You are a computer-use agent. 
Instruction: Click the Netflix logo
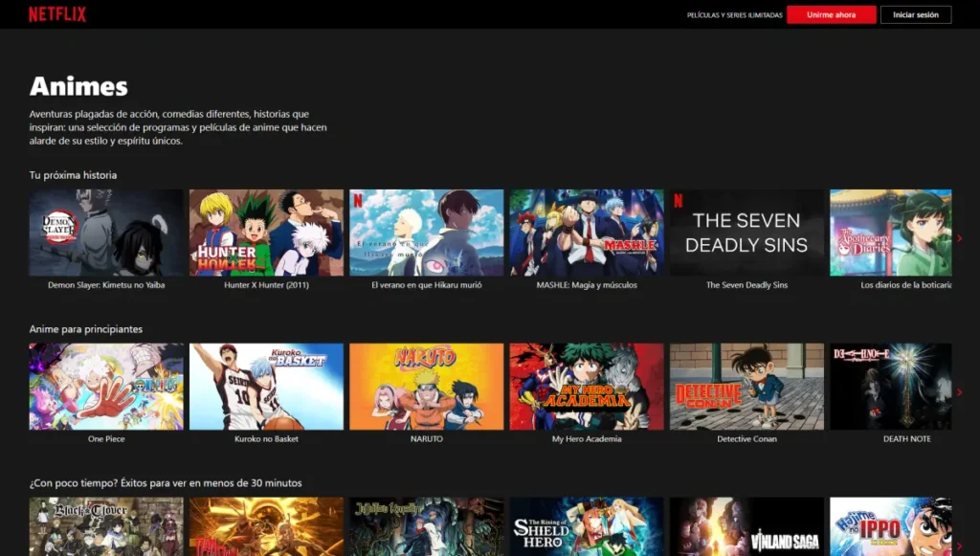point(57,14)
